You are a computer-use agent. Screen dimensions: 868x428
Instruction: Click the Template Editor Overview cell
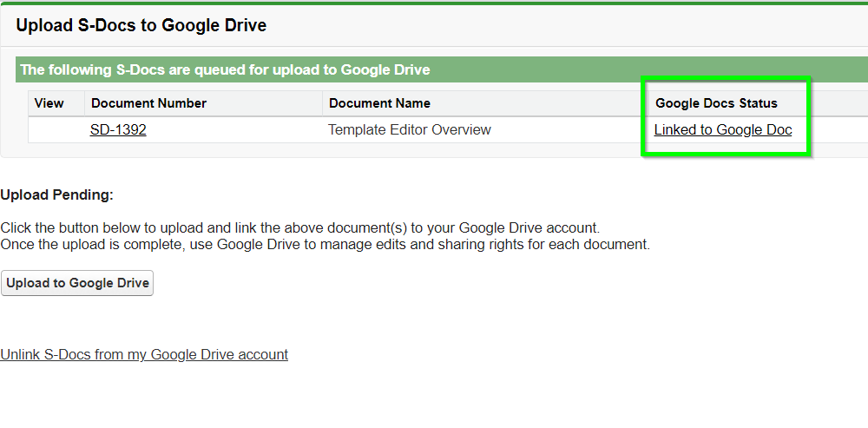tap(409, 129)
